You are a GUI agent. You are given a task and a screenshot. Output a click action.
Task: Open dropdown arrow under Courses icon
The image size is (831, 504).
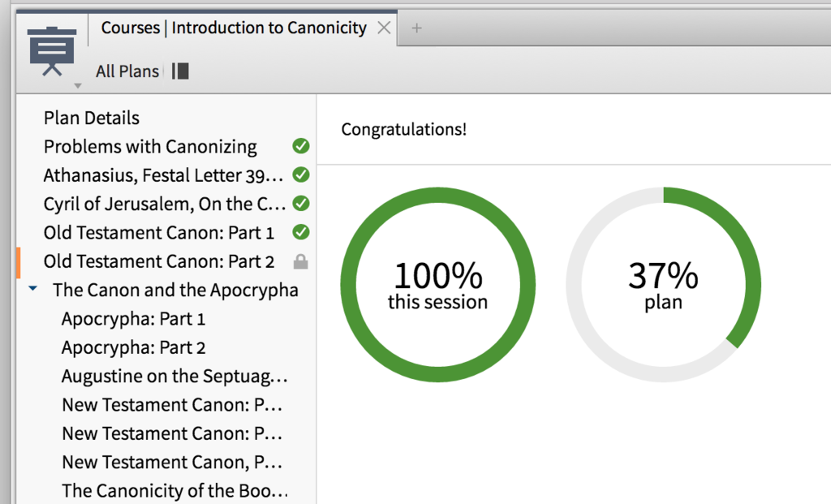[78, 86]
